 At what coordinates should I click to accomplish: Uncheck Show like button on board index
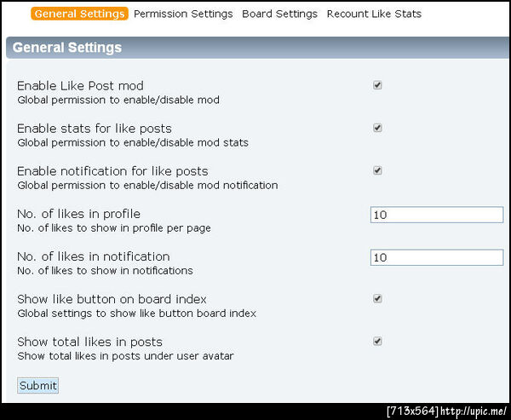point(377,299)
